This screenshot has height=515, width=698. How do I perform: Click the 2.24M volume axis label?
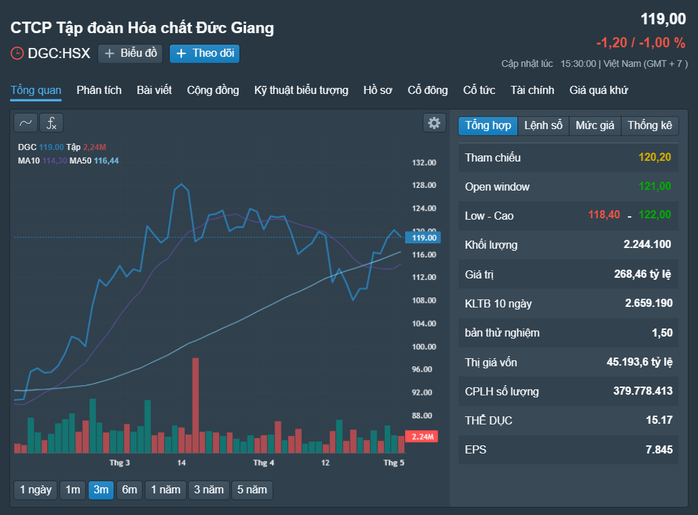[422, 437]
